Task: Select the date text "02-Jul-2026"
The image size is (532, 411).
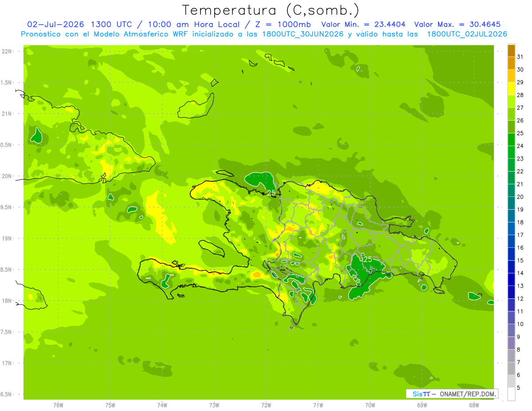Action: click(55, 24)
